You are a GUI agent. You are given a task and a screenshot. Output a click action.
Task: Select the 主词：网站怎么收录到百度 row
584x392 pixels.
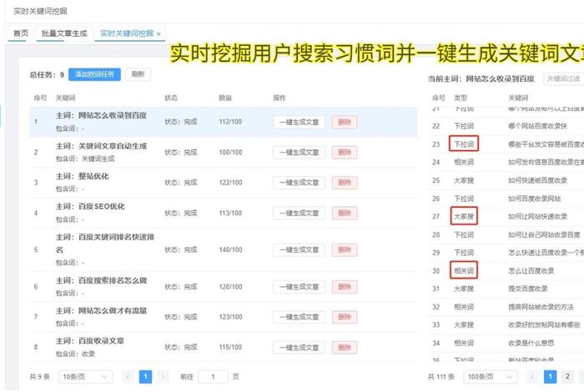click(x=223, y=122)
